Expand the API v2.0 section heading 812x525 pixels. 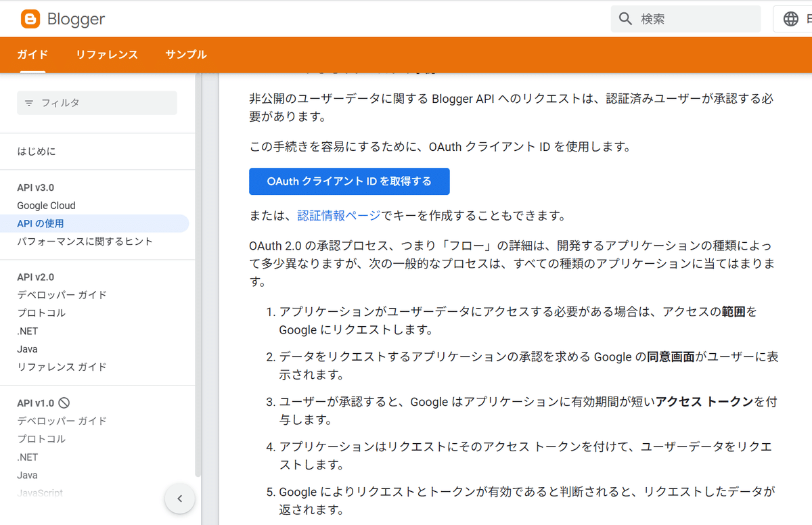[35, 277]
